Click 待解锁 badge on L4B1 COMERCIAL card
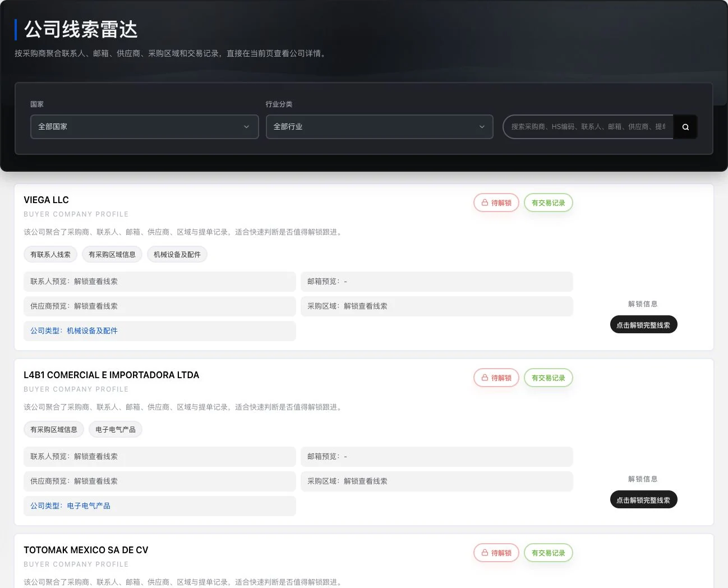Viewport: 728px width, 588px height. click(x=496, y=378)
